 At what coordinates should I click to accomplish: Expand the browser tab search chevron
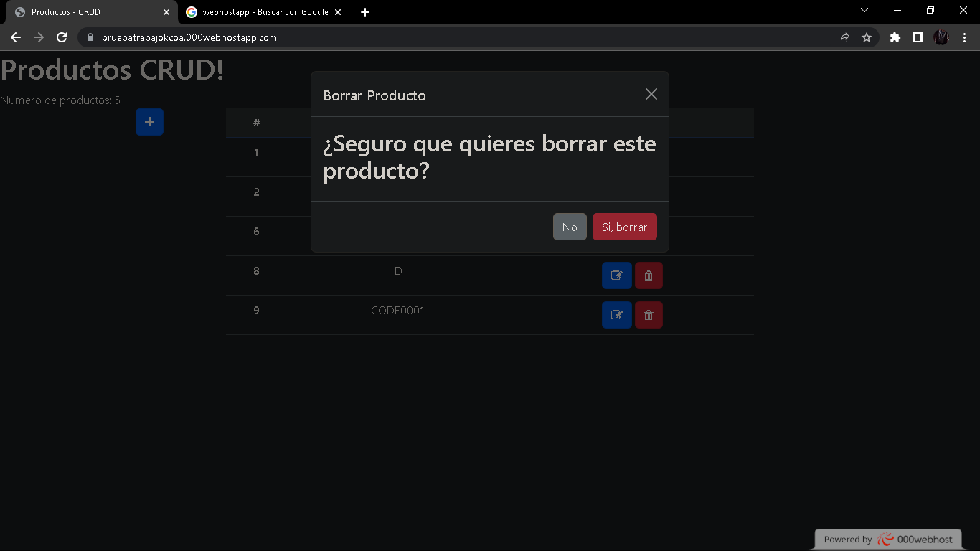(864, 11)
